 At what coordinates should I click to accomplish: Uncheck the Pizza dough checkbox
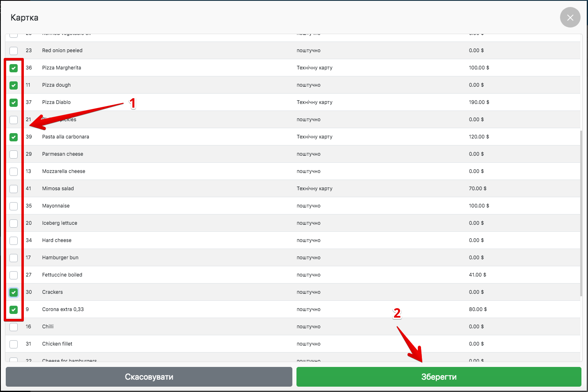tap(14, 85)
